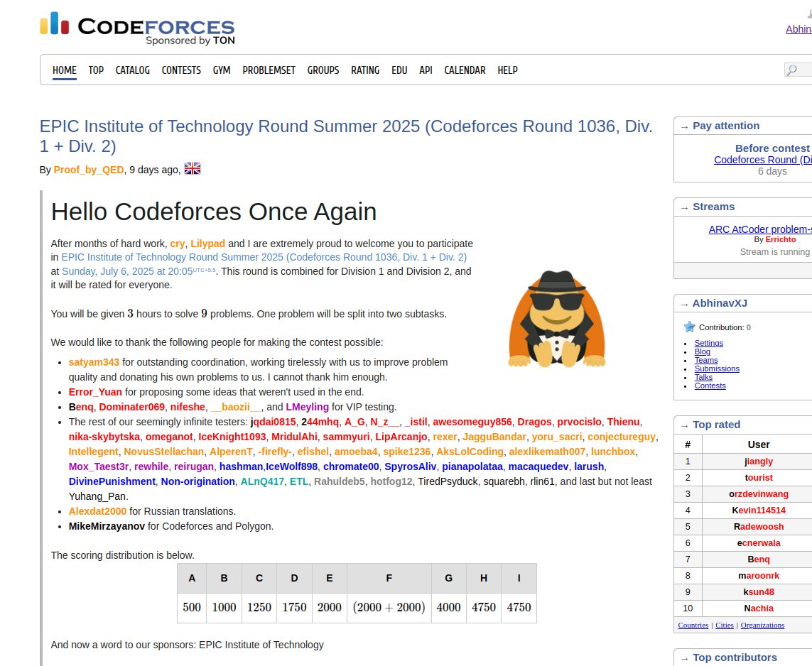812x666 pixels.
Task: Open ALnQ417's profile
Action: 262,482
